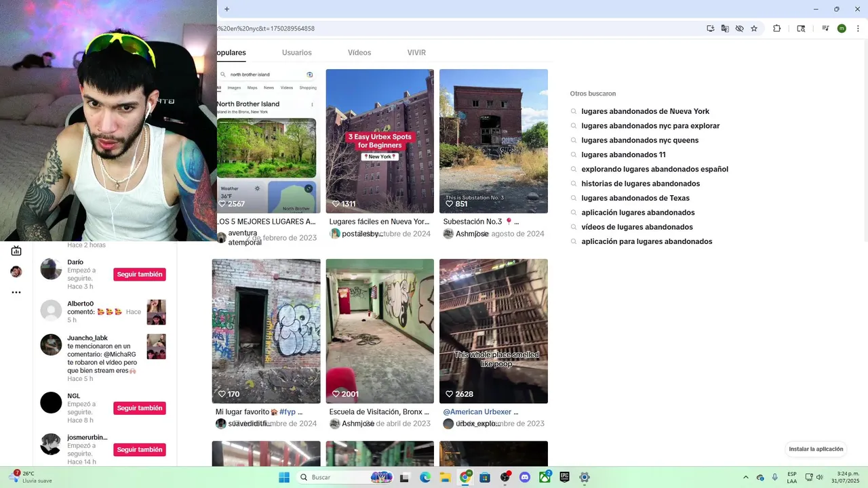Open Settings gear in taskbar

[x=585, y=477]
